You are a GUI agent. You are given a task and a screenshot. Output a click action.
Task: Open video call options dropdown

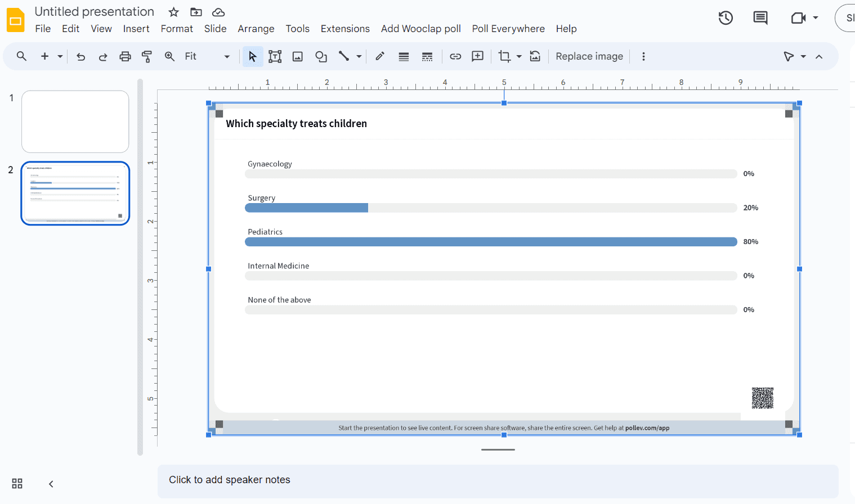(x=816, y=18)
